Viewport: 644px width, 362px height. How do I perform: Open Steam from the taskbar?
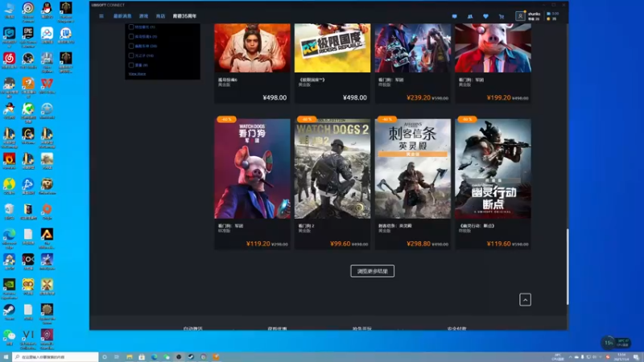pyautogui.click(x=191, y=357)
